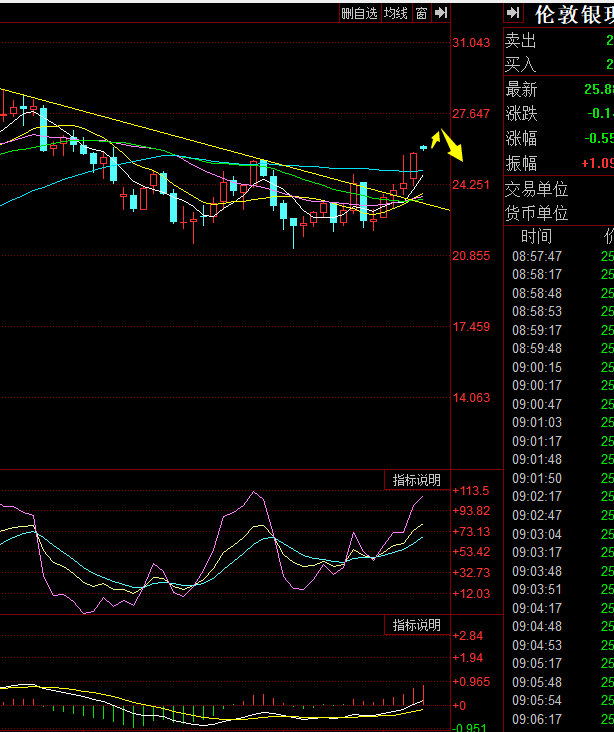The image size is (614, 732).
Task: Click the latest small cyan candlestick
Action: (424, 148)
